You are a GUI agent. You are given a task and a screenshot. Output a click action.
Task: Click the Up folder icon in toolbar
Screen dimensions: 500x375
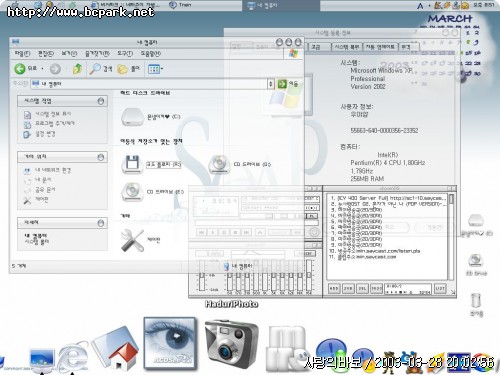tap(77, 69)
